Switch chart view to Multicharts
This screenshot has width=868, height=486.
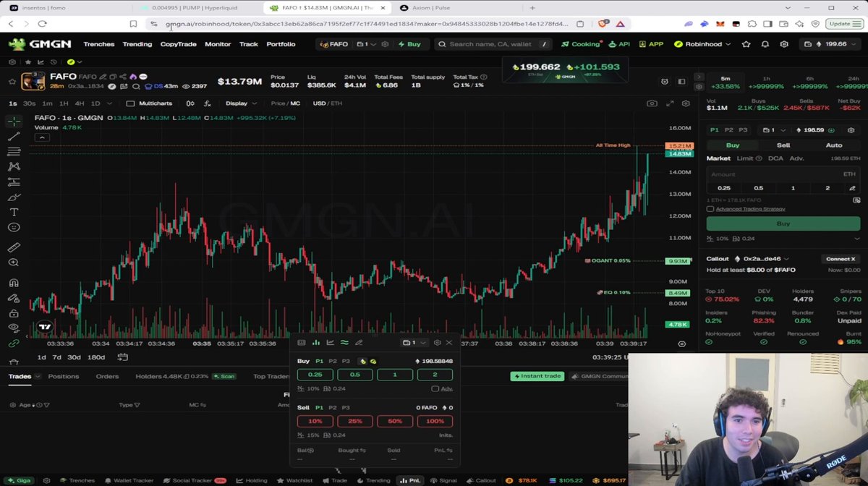click(150, 103)
